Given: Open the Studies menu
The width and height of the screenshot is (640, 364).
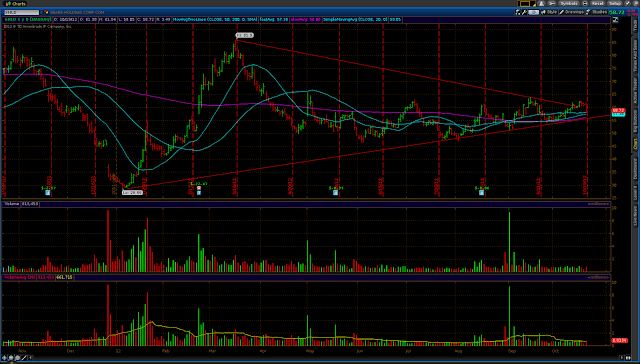Looking at the screenshot, I should (596, 12).
